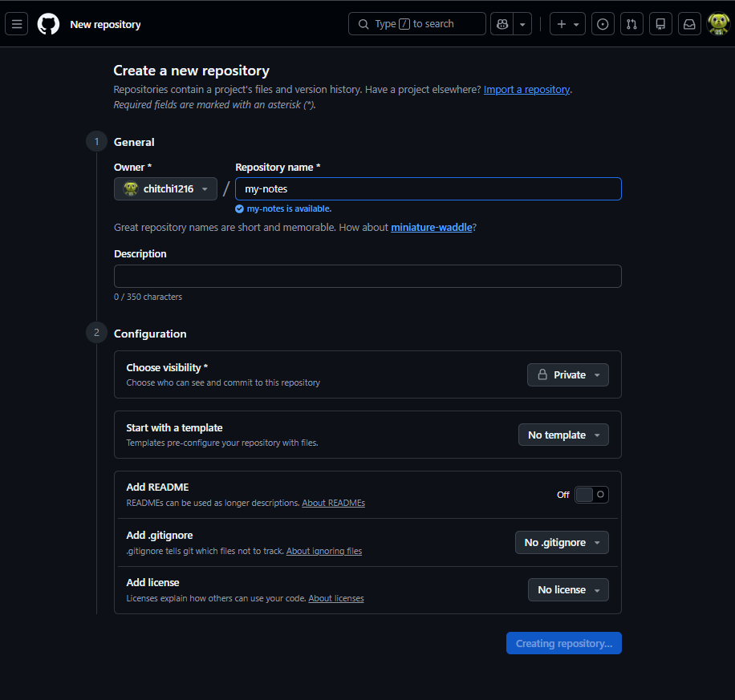Select a license from No license dropdown
Image resolution: width=735 pixels, height=700 pixels.
click(568, 590)
